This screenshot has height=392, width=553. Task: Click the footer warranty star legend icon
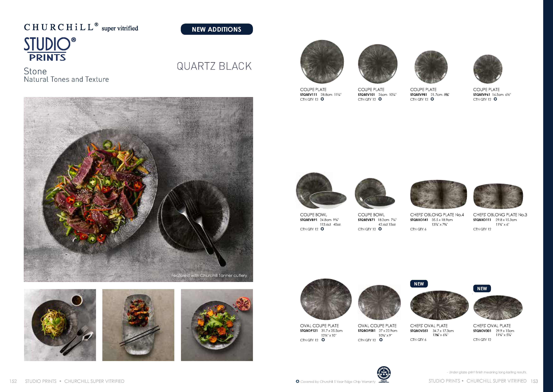pyautogui.click(x=298, y=381)
